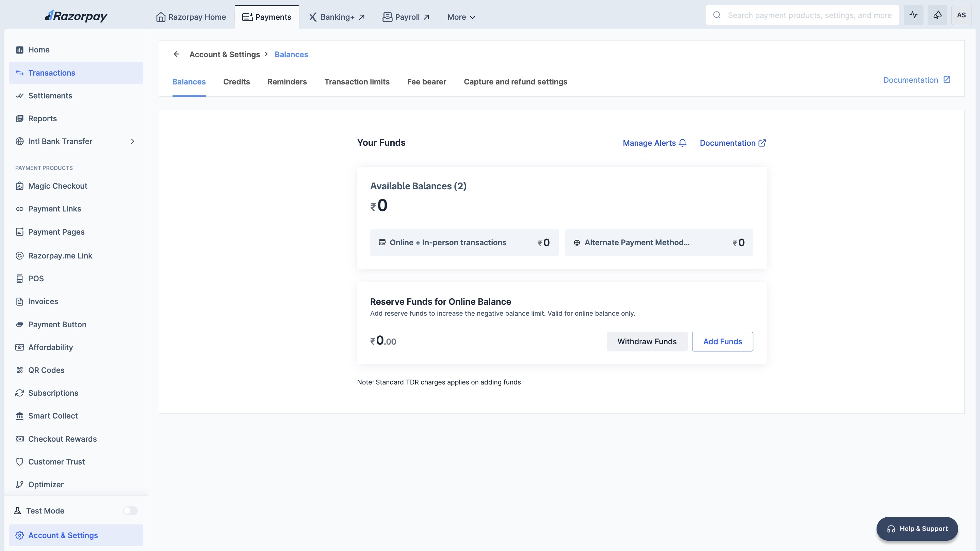
Task: Click the Magic Checkout bag icon
Action: 19,186
